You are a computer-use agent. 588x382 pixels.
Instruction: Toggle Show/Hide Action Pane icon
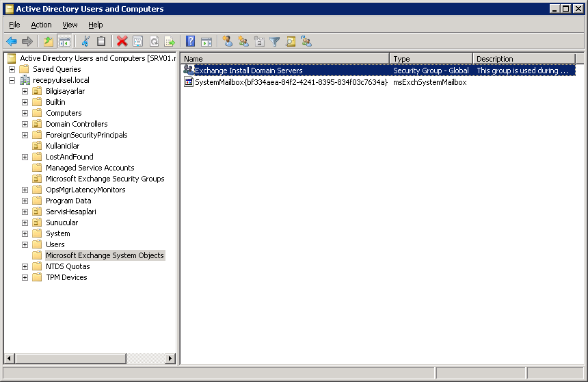point(206,41)
